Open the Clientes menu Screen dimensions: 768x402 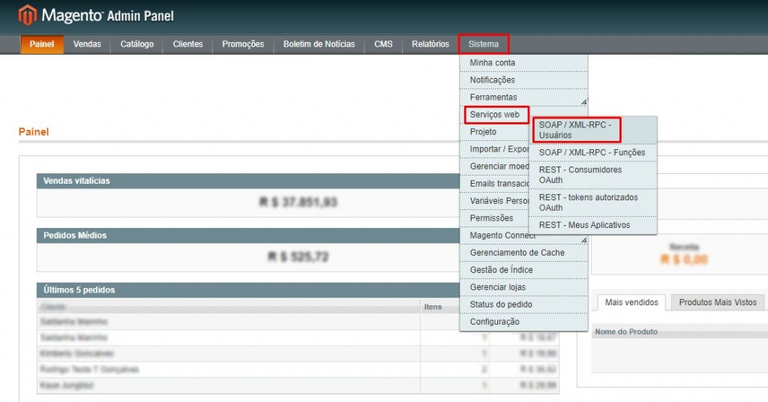click(x=188, y=44)
